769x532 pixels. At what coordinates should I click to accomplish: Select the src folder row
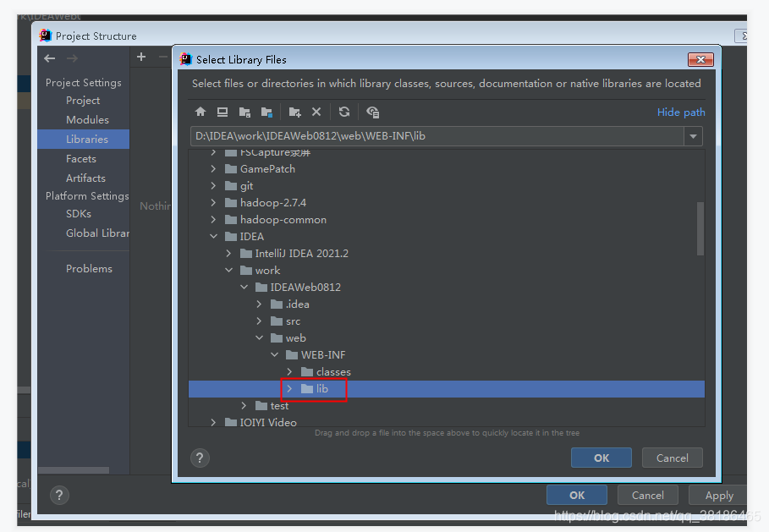[447, 321]
